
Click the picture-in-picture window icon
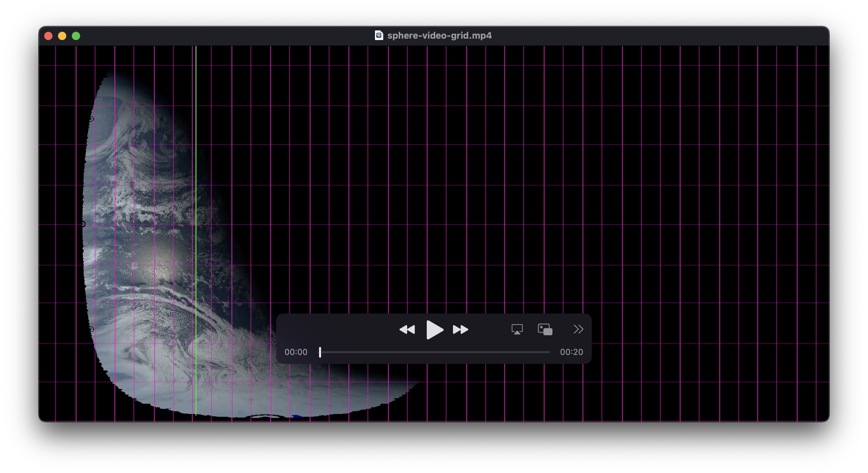[544, 329]
